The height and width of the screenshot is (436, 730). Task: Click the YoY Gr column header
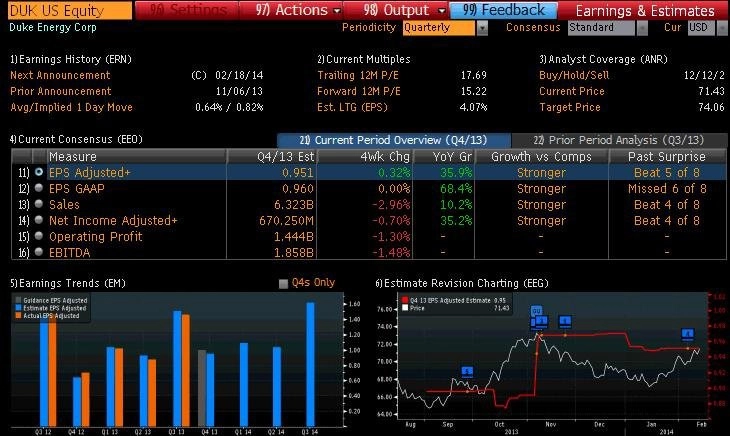(x=444, y=156)
